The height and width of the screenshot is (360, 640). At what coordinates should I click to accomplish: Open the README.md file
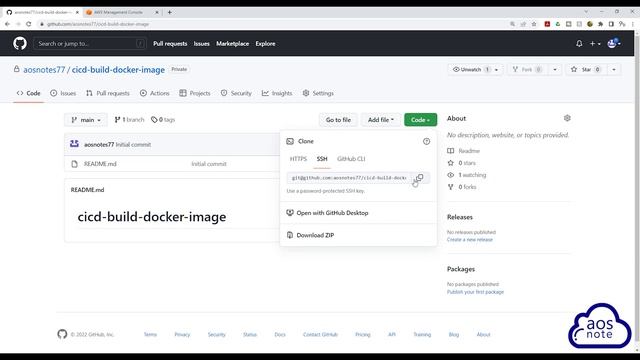100,164
